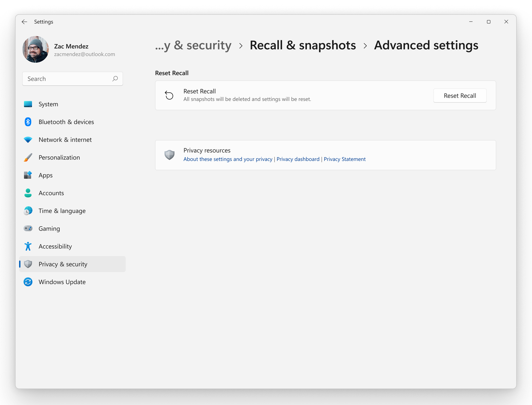Open Accessibility figure icon
The image size is (532, 405).
pos(28,246)
